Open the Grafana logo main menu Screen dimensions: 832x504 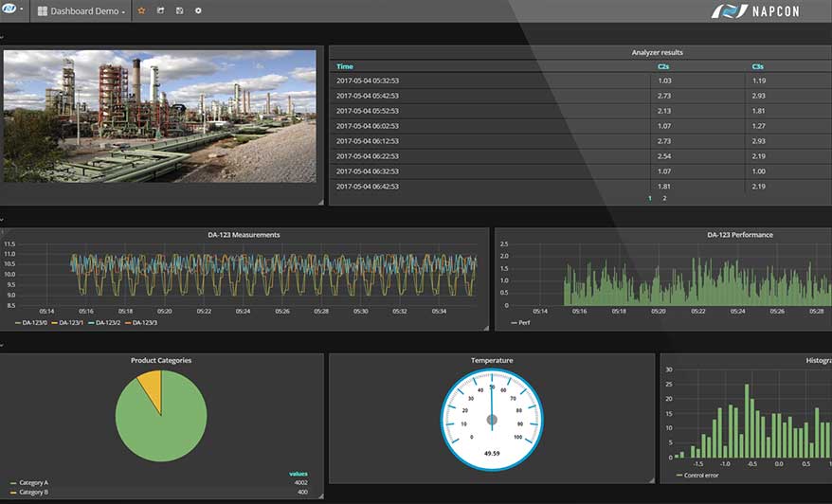click(10, 10)
